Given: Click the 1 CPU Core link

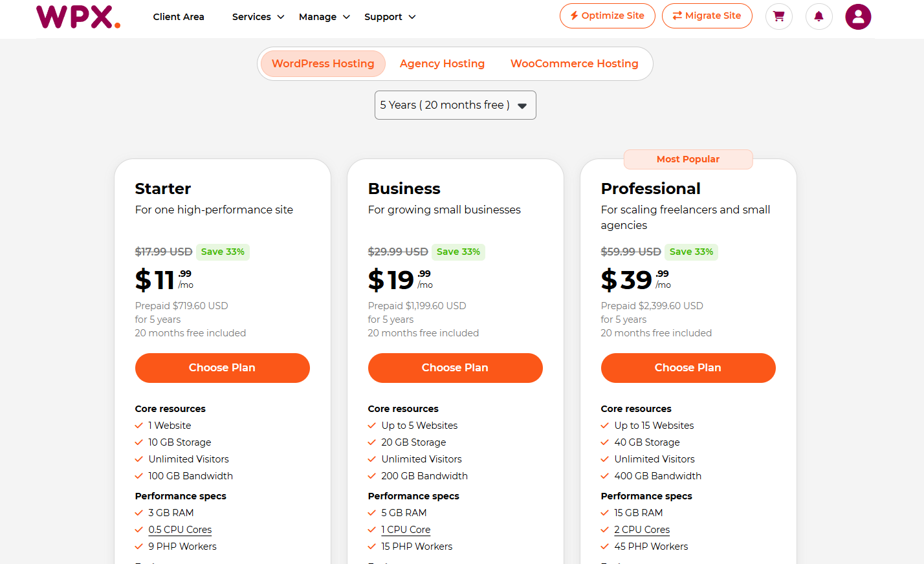Looking at the screenshot, I should [x=406, y=530].
